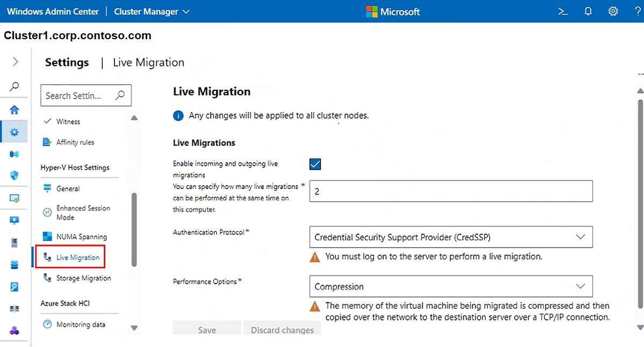This screenshot has height=347, width=644.
Task: Select Storage Migration settings item
Action: (x=83, y=278)
